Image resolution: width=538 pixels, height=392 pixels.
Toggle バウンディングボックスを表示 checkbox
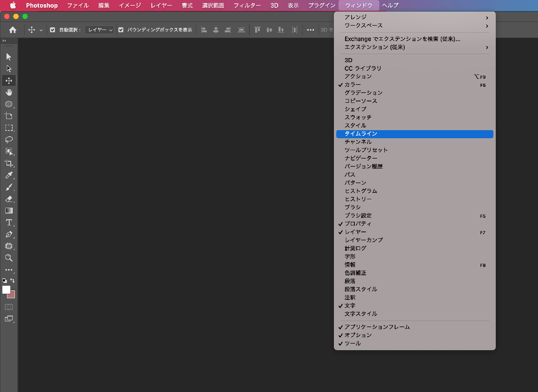click(121, 30)
